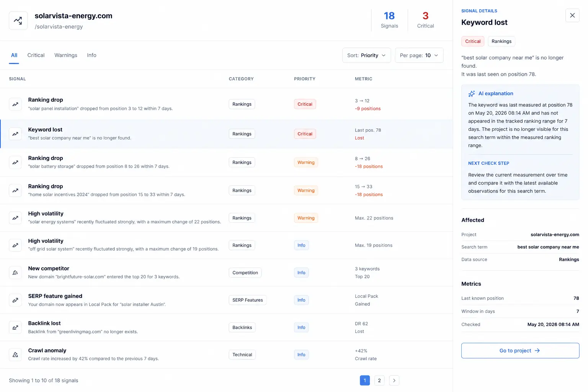
Task: Click the Checked May 20, 2026 08:14 AM value
Action: (553, 324)
